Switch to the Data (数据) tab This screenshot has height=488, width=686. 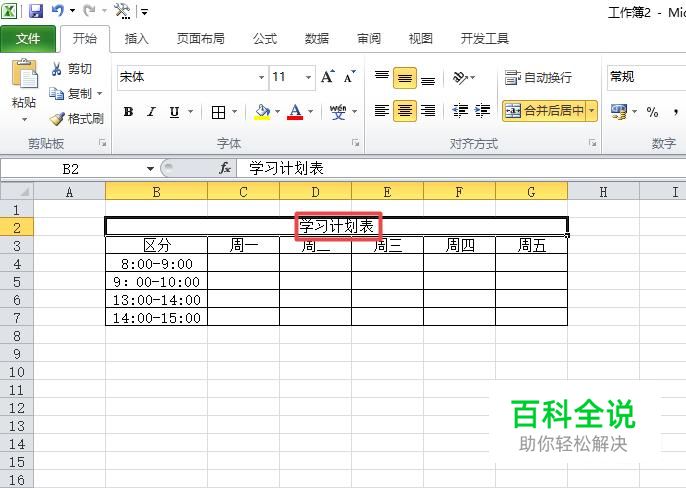click(317, 39)
